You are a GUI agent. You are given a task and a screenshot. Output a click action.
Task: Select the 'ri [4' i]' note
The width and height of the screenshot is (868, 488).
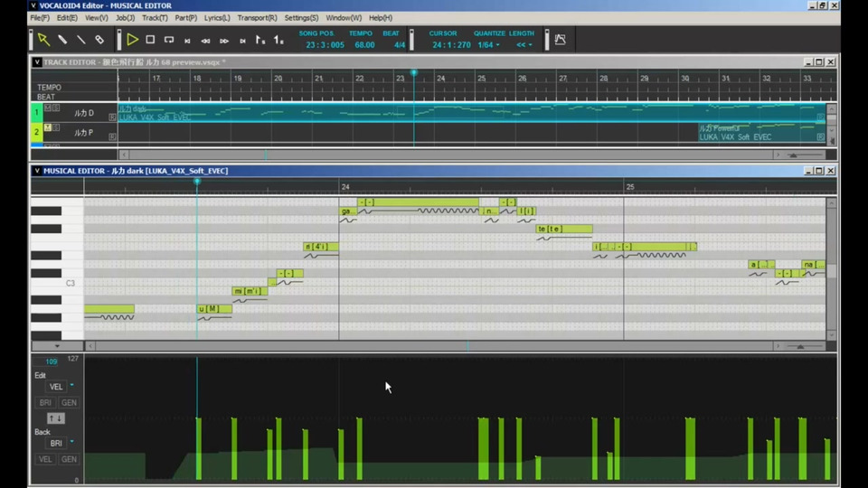[x=321, y=247]
